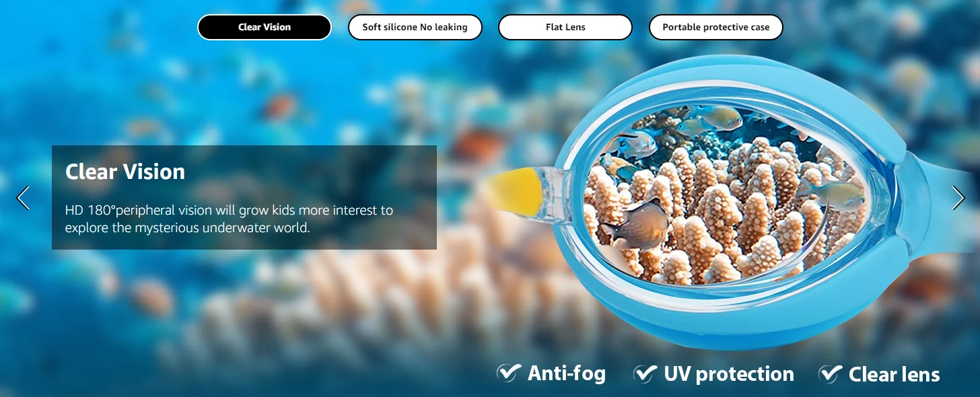This screenshot has height=397, width=980.
Task: Click the UV protection checkmark icon
Action: (645, 373)
